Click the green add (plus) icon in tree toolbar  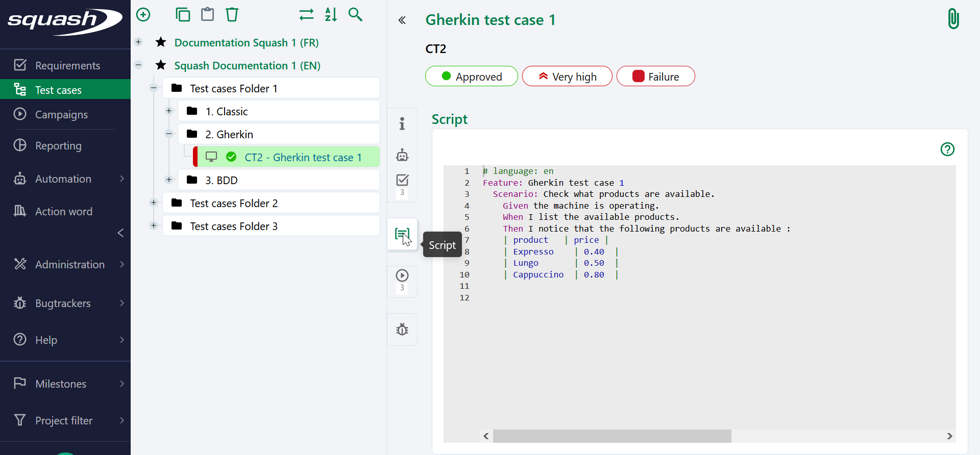click(x=143, y=15)
